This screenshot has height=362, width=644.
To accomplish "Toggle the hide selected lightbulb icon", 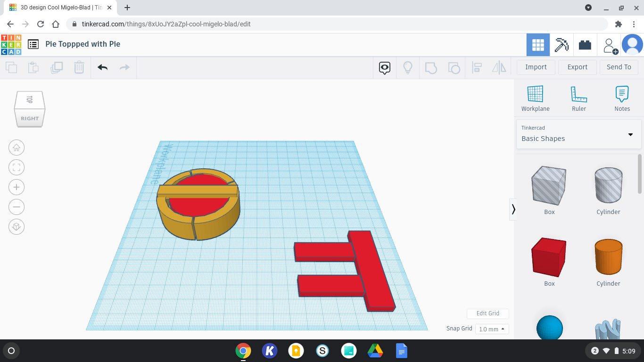I will click(408, 67).
